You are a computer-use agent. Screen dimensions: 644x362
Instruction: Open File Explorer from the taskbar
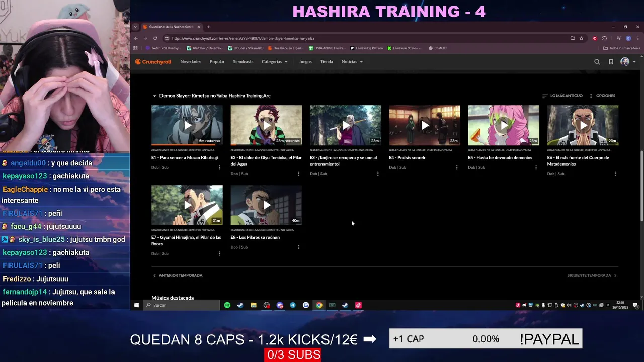coord(254,305)
